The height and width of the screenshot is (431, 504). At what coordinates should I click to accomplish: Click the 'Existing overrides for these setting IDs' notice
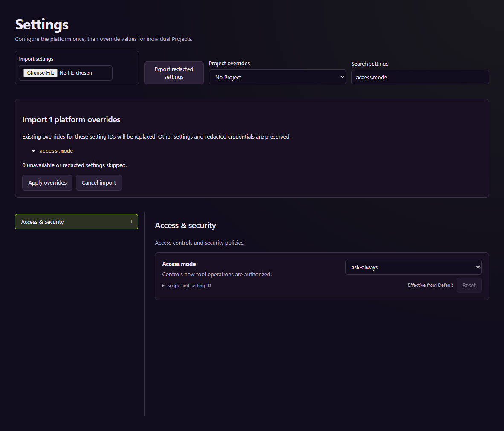click(156, 136)
